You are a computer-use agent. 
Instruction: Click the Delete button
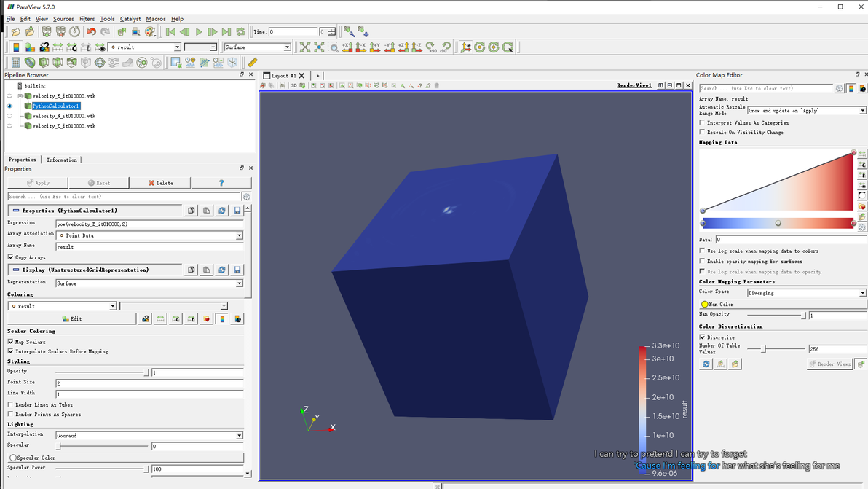pos(160,183)
